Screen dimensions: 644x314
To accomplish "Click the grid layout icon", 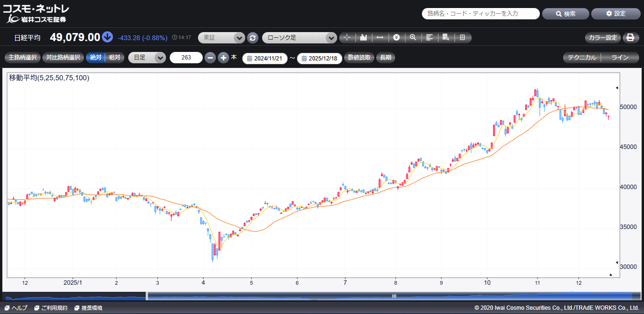I will point(462,38).
